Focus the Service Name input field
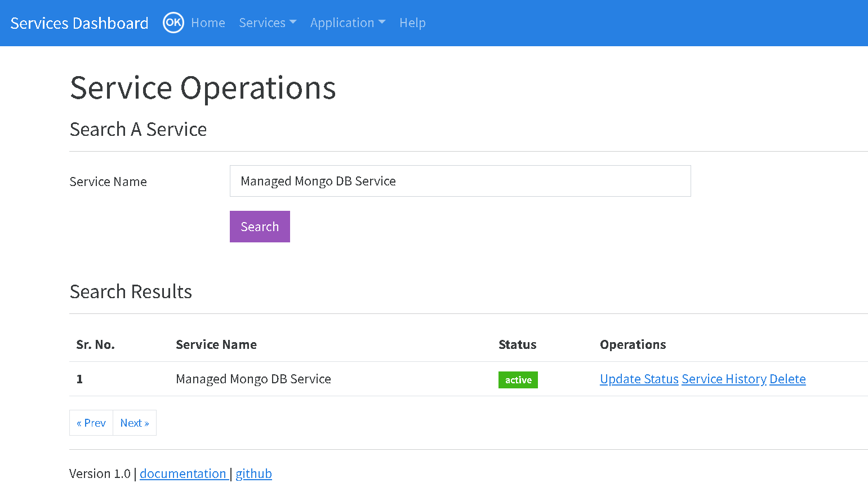This screenshot has width=868, height=487. [x=460, y=181]
